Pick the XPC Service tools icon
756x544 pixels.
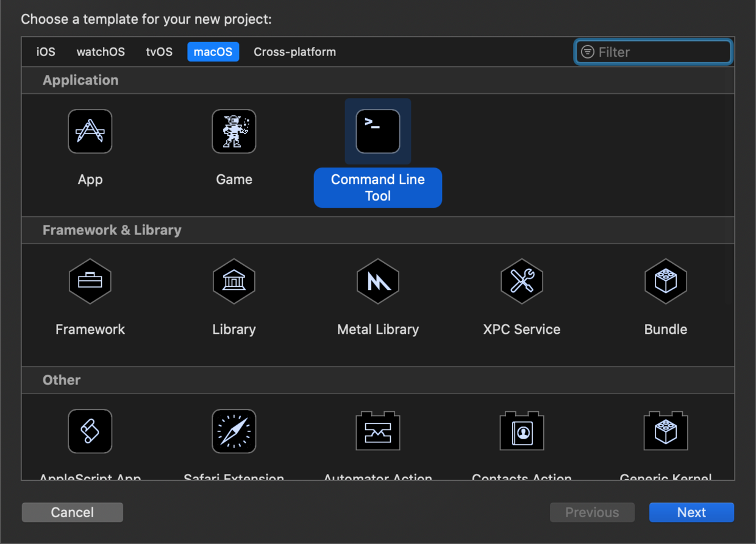point(522,281)
